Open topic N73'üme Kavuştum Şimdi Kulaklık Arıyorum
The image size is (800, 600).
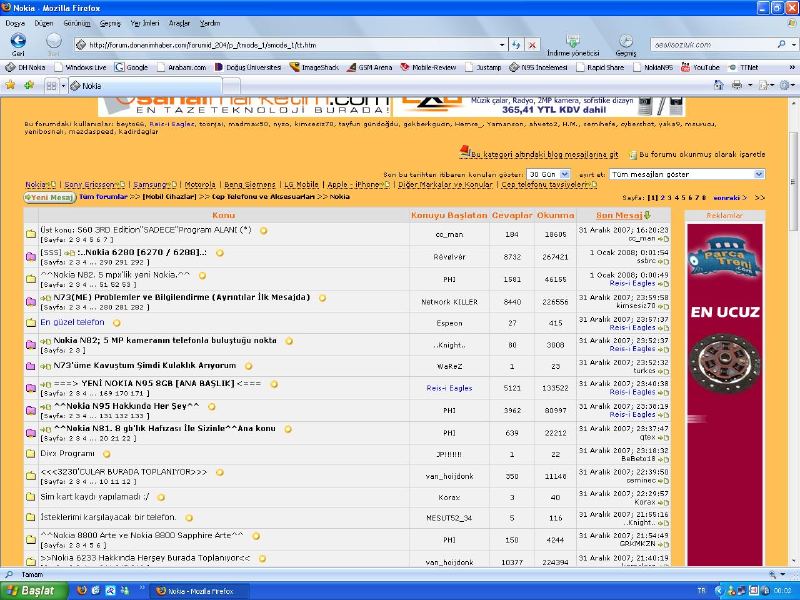click(144, 365)
